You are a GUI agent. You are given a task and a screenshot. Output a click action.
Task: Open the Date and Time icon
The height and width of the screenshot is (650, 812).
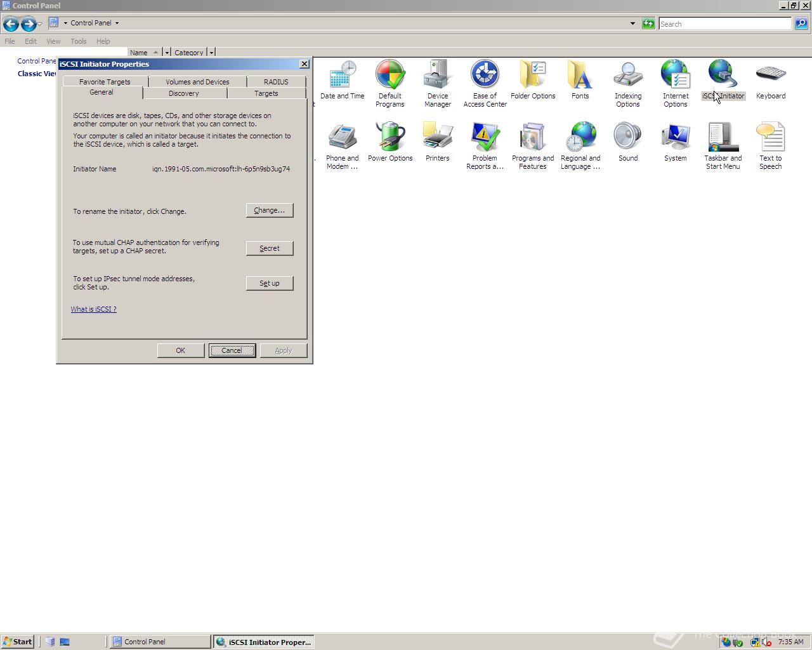pos(343,80)
